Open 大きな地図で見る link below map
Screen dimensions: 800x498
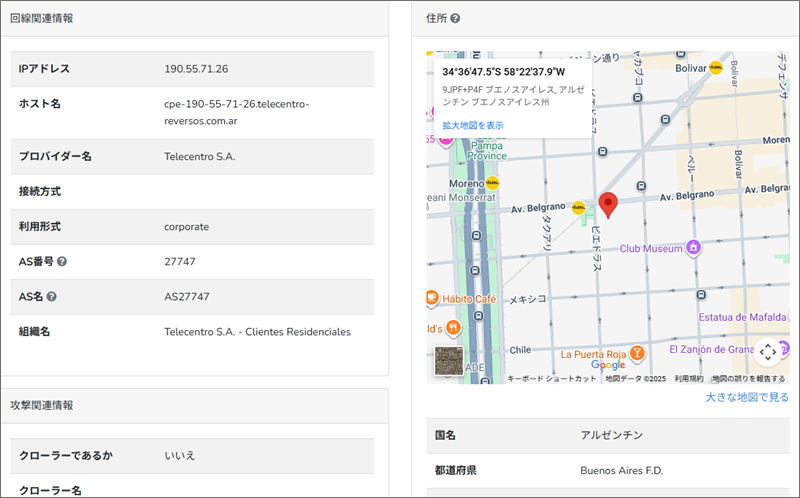(x=746, y=397)
